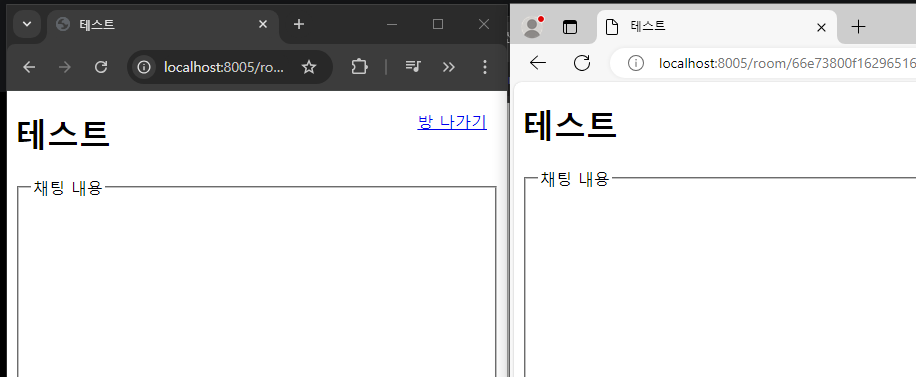Go back in Edge window
Image resolution: width=916 pixels, height=377 pixels.
pos(537,63)
